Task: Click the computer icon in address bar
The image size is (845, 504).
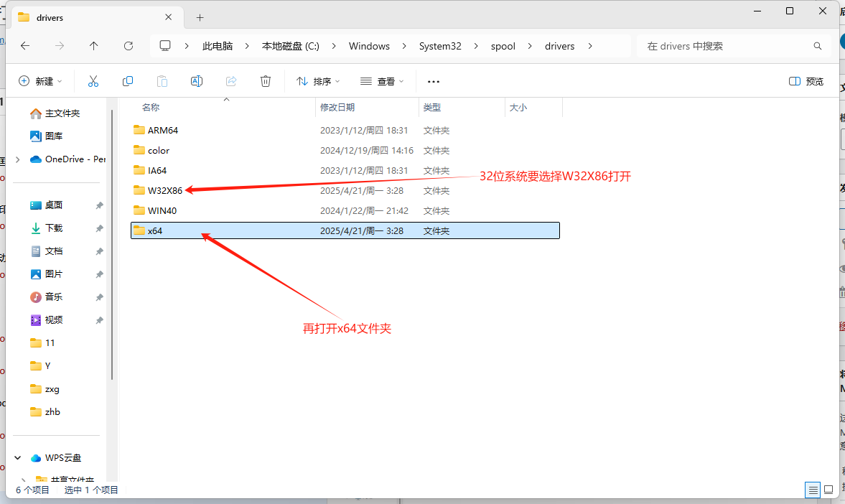Action: [165, 46]
